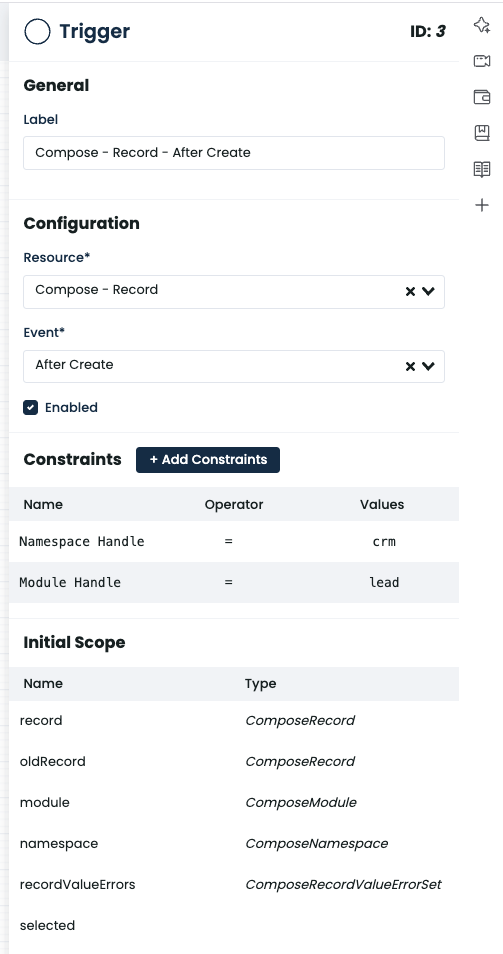Click the bookmark book sidebar icon
503x954 pixels.
pyautogui.click(x=482, y=133)
